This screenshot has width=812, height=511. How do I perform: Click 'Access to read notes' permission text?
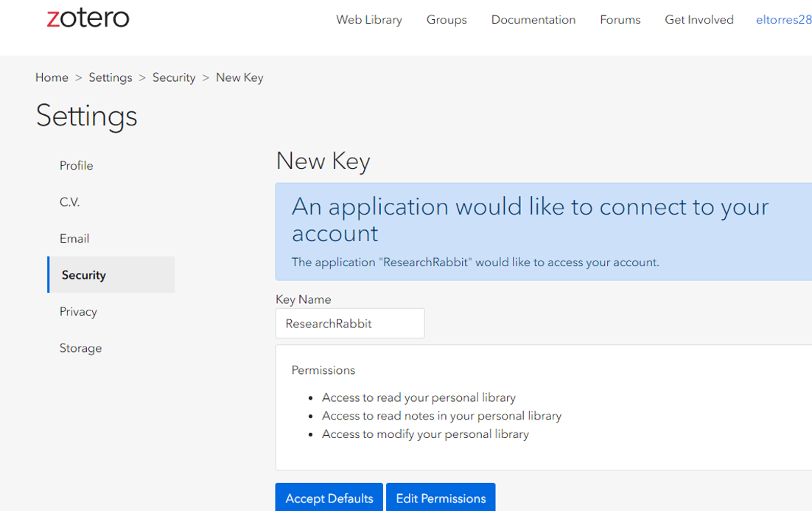point(441,416)
